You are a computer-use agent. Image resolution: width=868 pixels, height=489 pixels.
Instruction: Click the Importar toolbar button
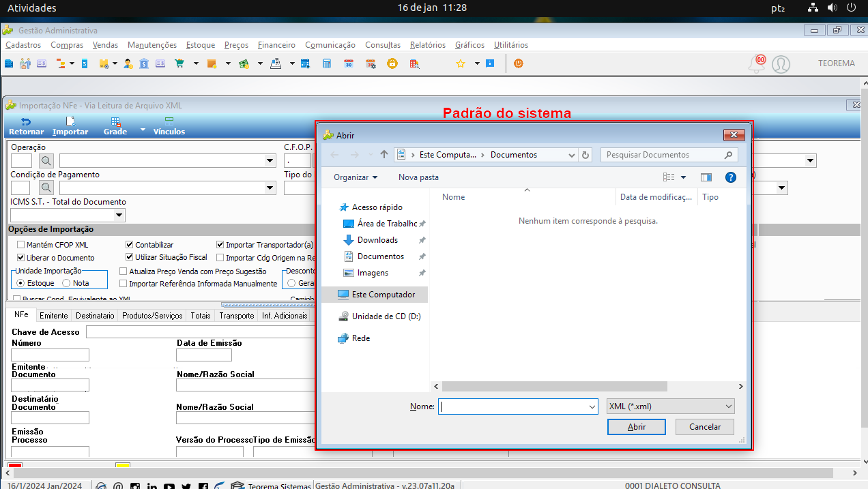pos(70,126)
